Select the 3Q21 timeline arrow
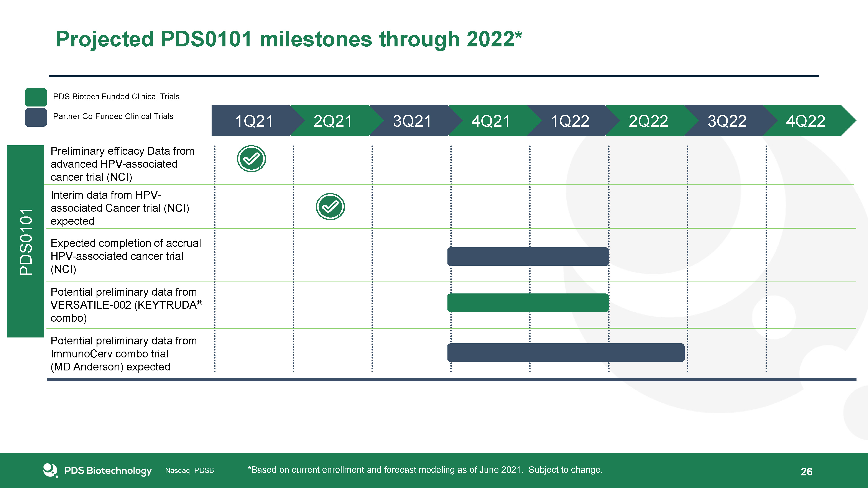Viewport: 868px width, 488px height. (412, 121)
